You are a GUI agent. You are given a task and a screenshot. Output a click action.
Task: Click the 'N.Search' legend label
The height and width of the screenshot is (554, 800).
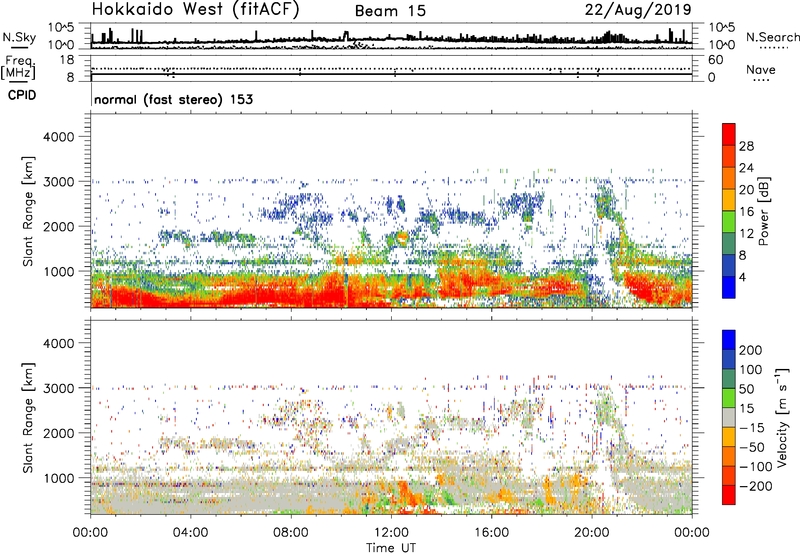pyautogui.click(x=772, y=37)
